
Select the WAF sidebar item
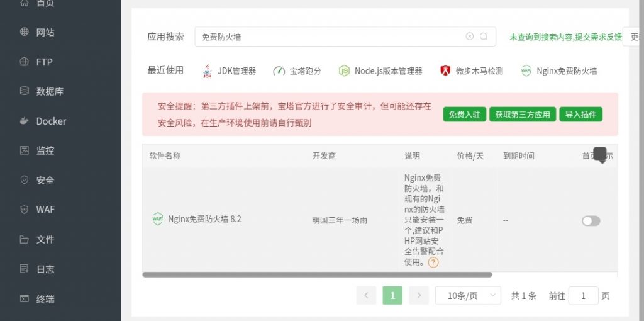click(x=45, y=210)
